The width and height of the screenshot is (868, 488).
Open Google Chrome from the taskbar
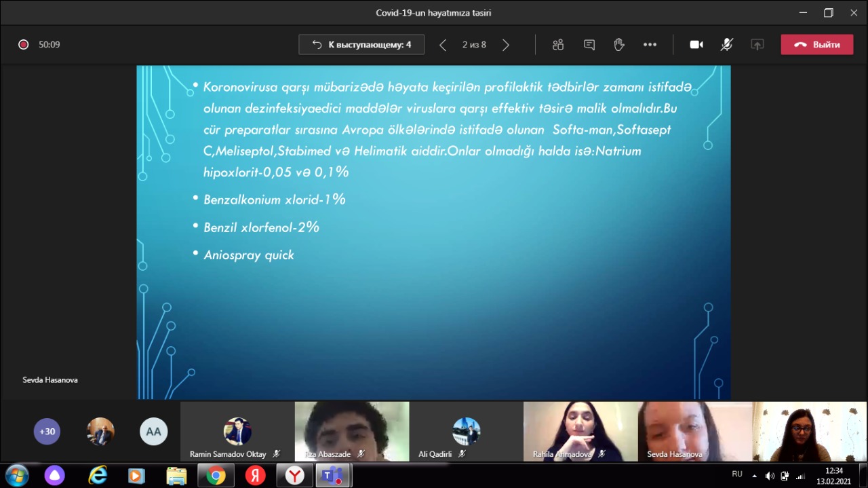pos(216,476)
